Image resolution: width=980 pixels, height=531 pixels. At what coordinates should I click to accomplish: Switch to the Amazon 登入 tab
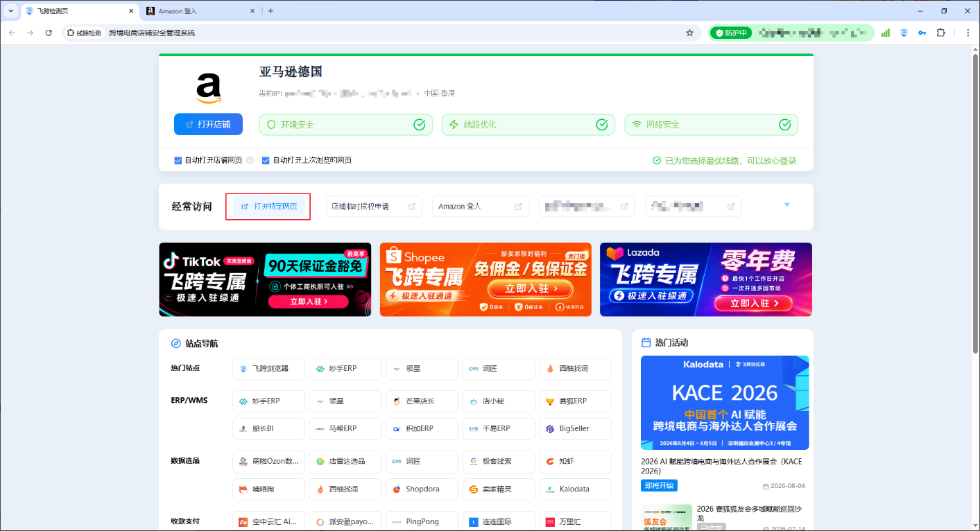[x=200, y=11]
